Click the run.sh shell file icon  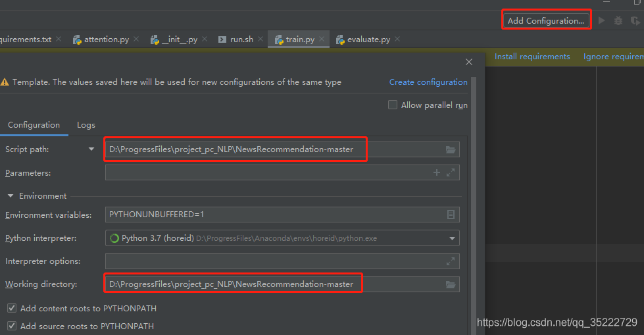(222, 39)
